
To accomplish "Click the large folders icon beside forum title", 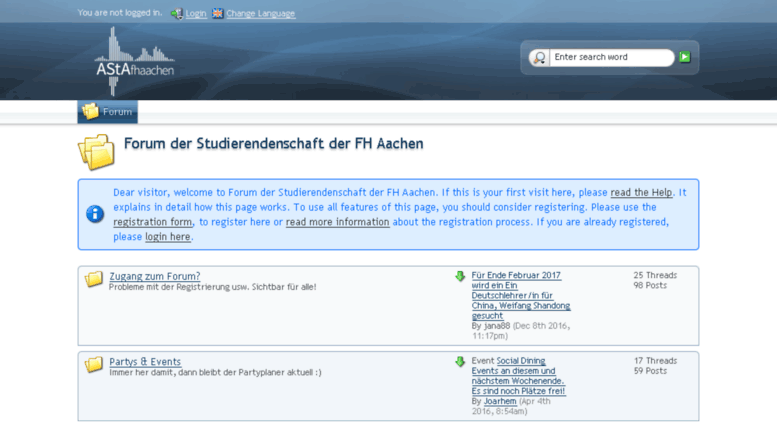I will pyautogui.click(x=96, y=152).
